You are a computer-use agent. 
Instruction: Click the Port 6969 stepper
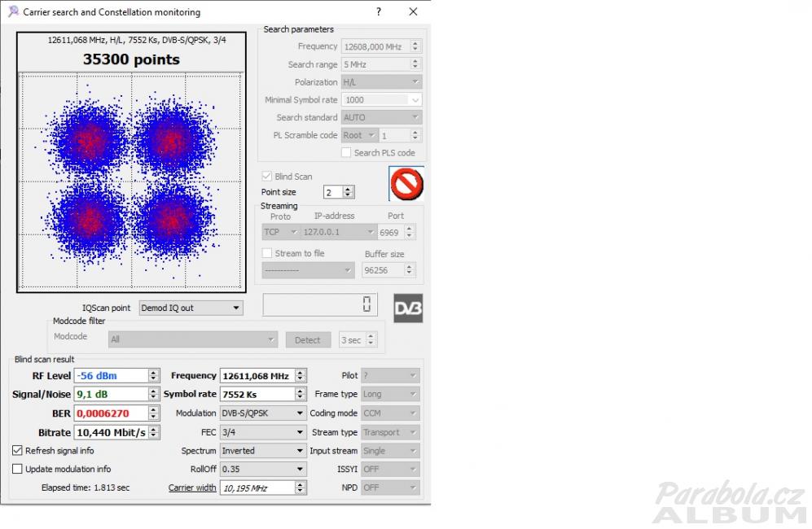(409, 232)
